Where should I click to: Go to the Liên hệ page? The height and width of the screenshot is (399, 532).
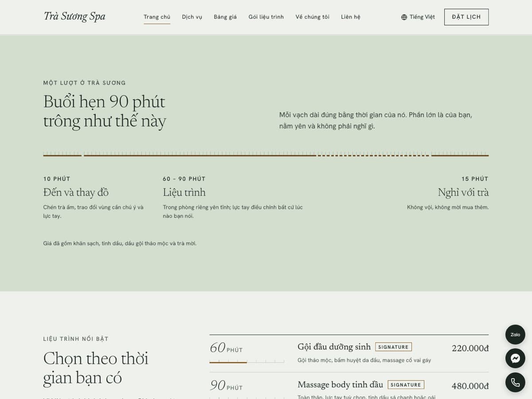point(351,17)
